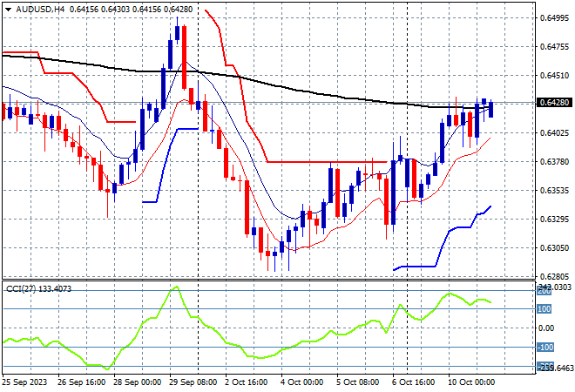Click the 6 Oct 16:00 time label
575x392 pixels.
coord(414,382)
